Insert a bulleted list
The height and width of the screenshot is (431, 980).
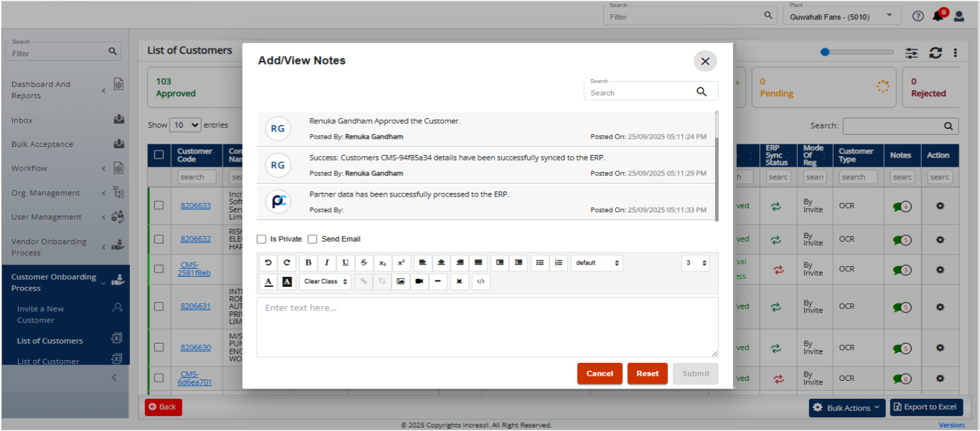point(540,263)
